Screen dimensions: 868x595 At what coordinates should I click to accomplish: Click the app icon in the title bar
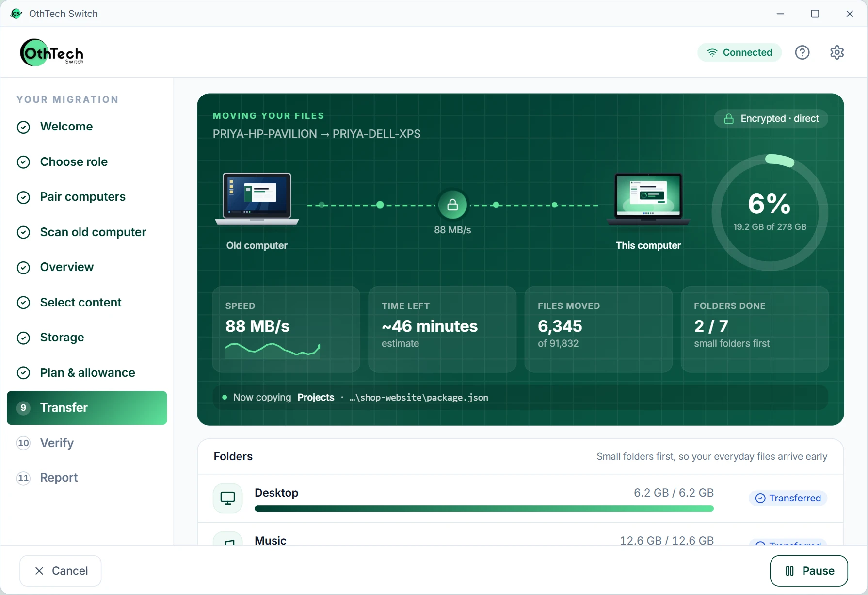click(x=16, y=14)
